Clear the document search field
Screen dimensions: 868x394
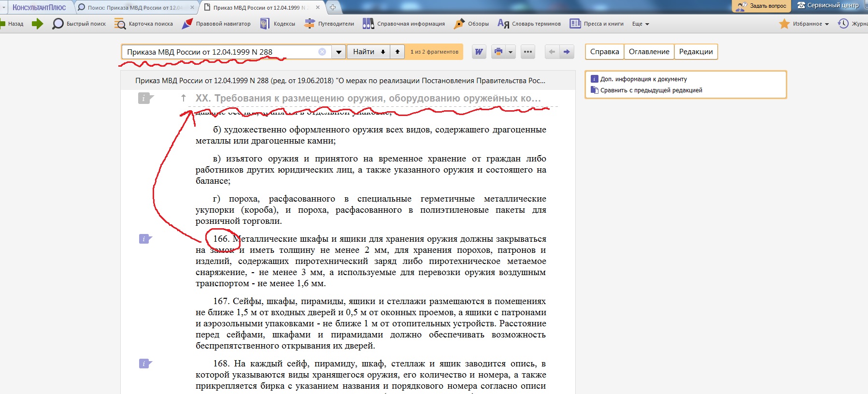coord(322,52)
